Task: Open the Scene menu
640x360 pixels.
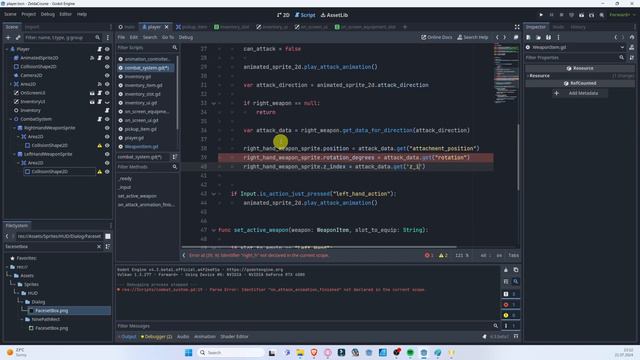Action: tap(10, 14)
